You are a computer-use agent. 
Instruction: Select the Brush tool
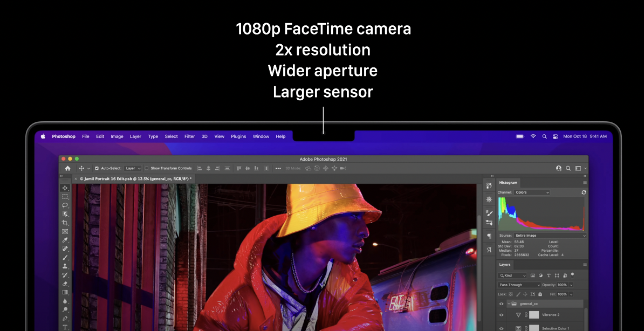[x=65, y=258]
